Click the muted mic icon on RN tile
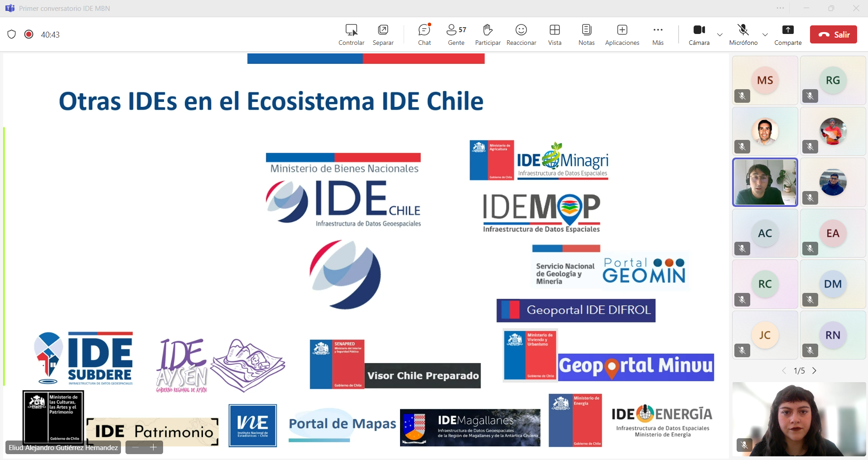868x460 pixels. [810, 350]
